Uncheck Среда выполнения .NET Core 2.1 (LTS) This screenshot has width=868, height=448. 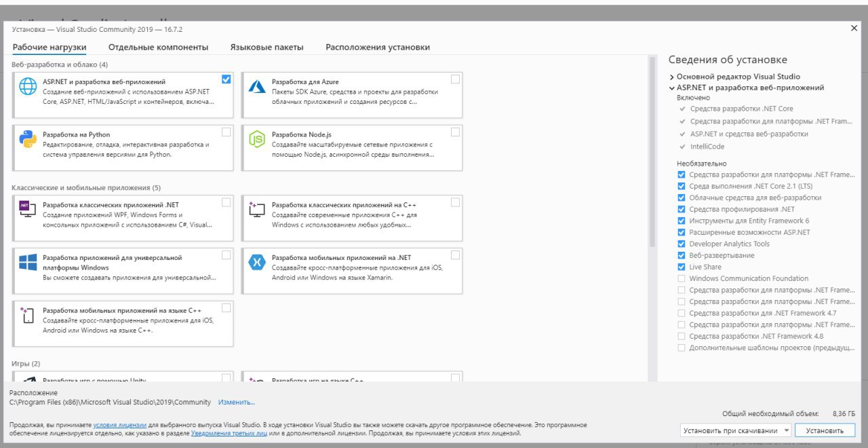(682, 186)
